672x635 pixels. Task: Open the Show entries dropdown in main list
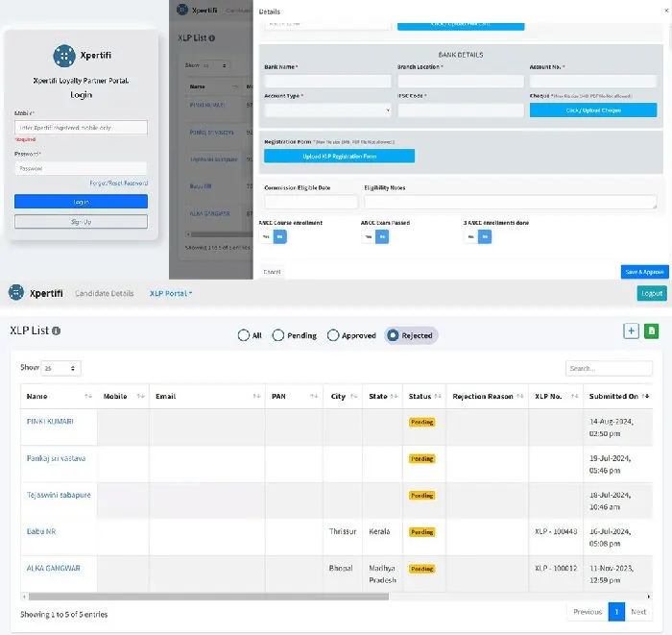[60, 368]
